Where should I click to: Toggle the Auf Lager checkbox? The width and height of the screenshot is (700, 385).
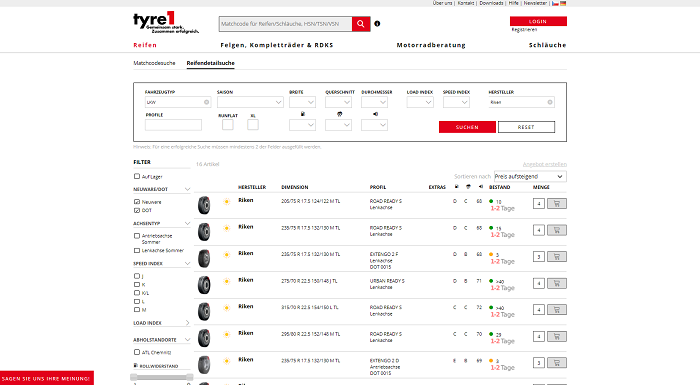(137, 176)
